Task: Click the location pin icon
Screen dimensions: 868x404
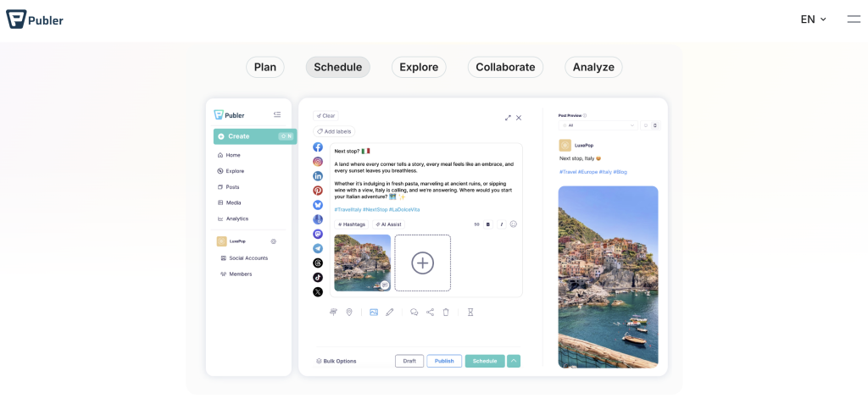Action: coord(349,313)
